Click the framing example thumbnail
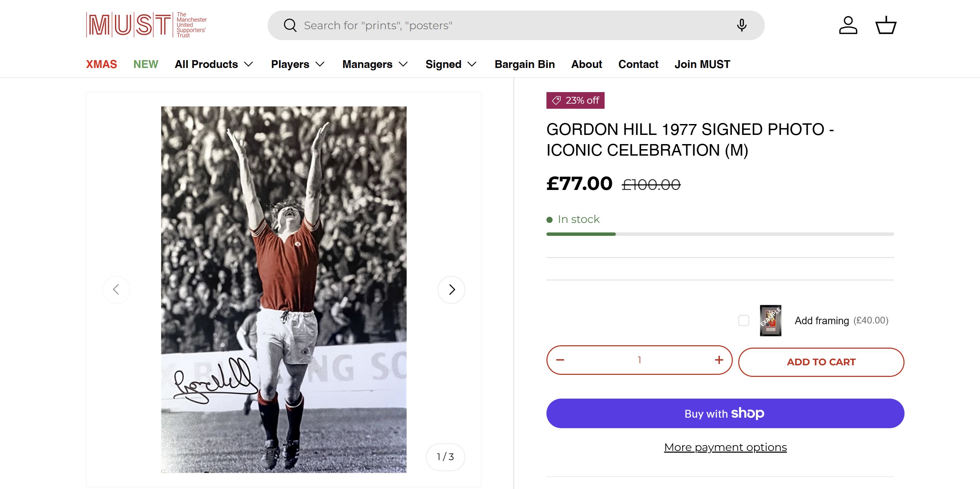This screenshot has width=980, height=489. [x=771, y=320]
